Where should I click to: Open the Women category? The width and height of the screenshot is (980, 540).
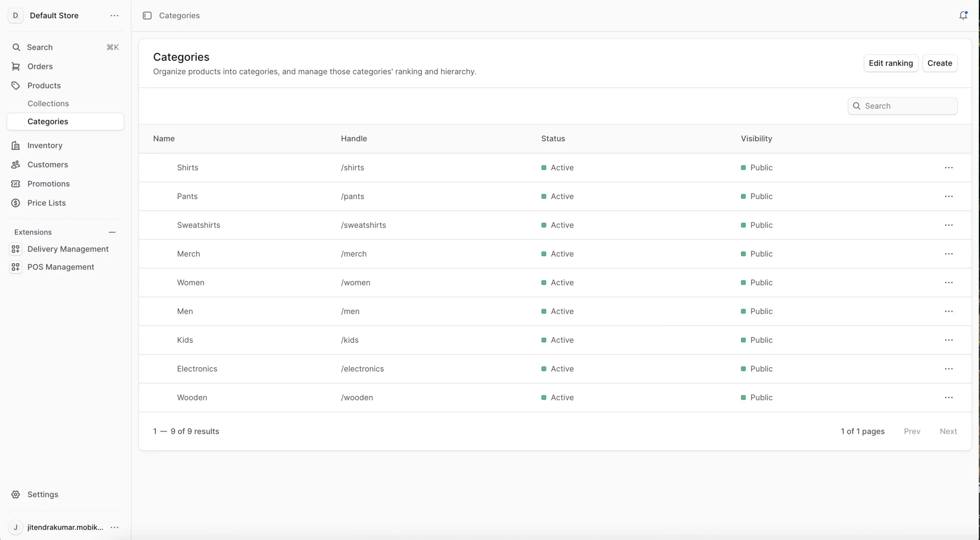191,283
